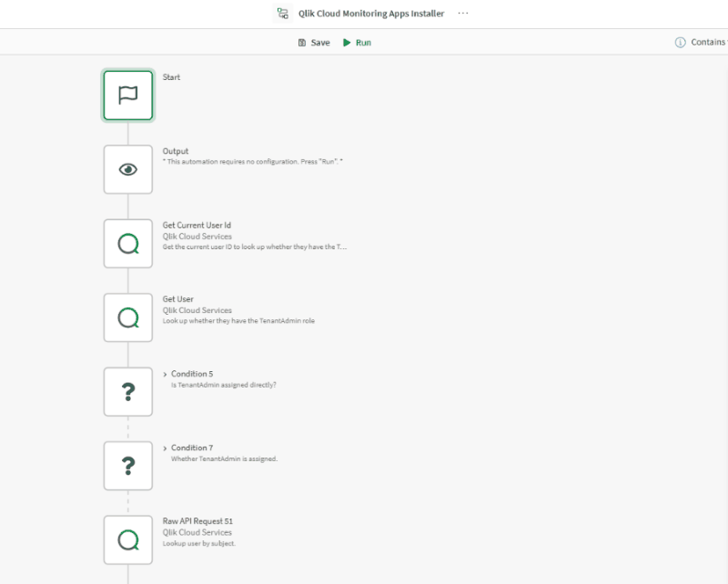Click the 'Look up whether they have the TenantAdmin role' text
728x584 pixels.
[x=238, y=321]
